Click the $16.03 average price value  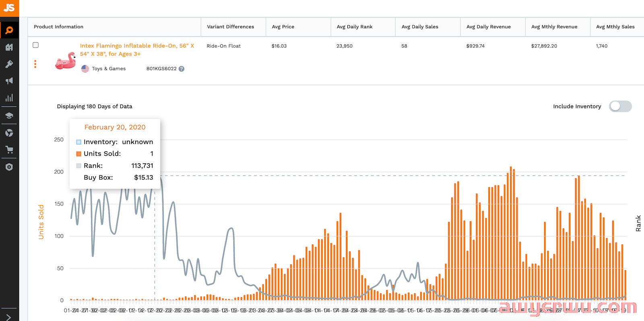(x=279, y=46)
